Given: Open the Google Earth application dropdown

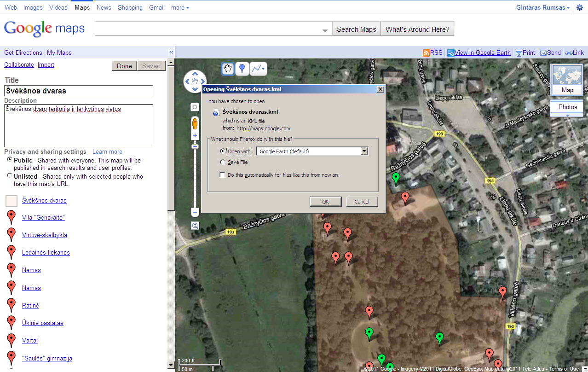Looking at the screenshot, I should pos(364,151).
